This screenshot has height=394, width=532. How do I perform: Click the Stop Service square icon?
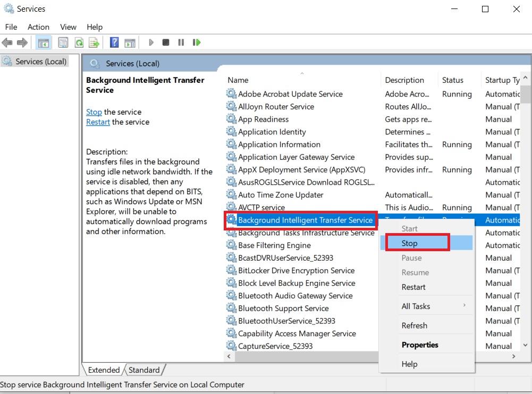166,42
